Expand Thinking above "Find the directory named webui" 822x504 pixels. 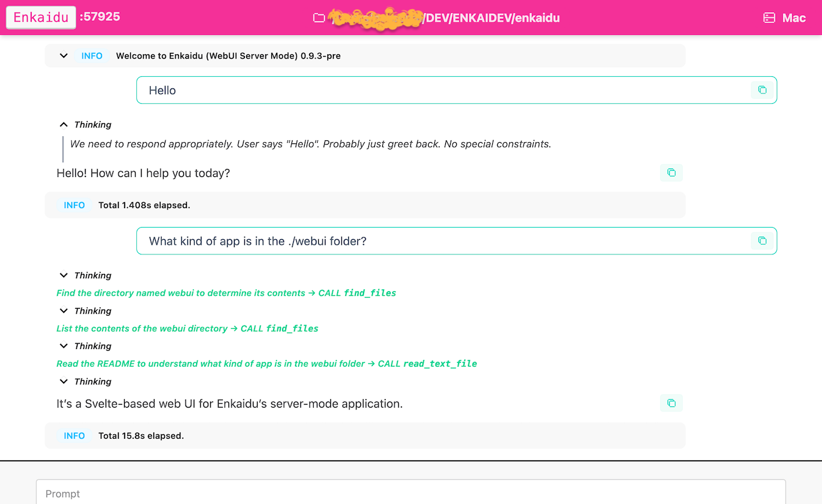(x=64, y=275)
